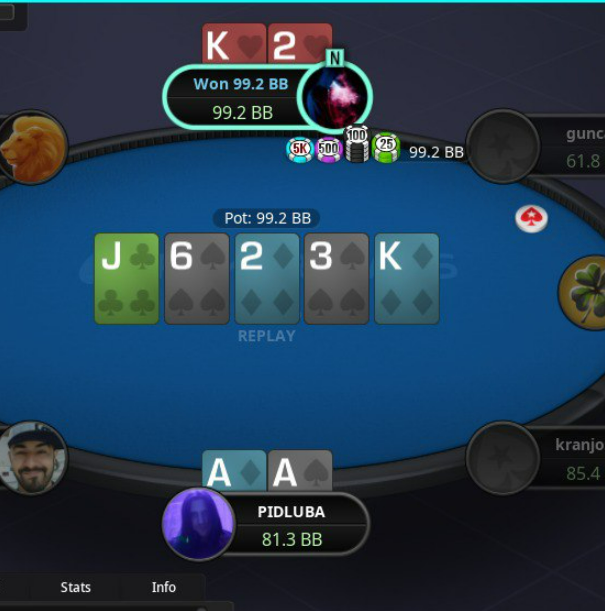Click the black 100 chip stack

(357, 144)
